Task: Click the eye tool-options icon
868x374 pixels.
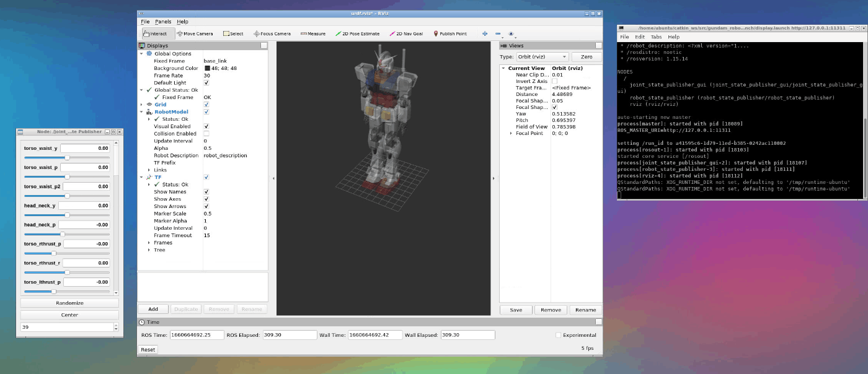Action: click(x=511, y=33)
